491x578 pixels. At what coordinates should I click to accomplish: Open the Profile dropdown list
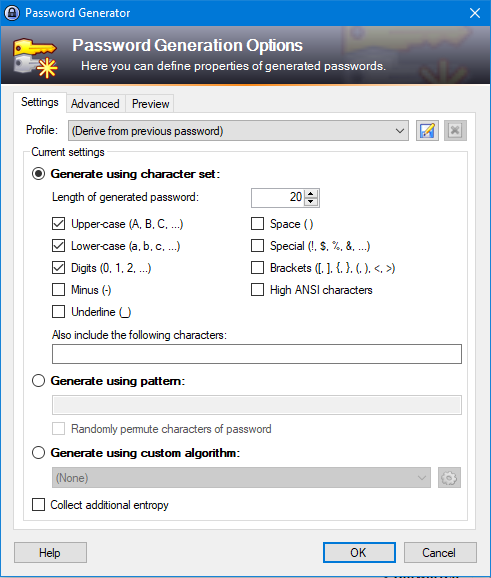[238, 130]
